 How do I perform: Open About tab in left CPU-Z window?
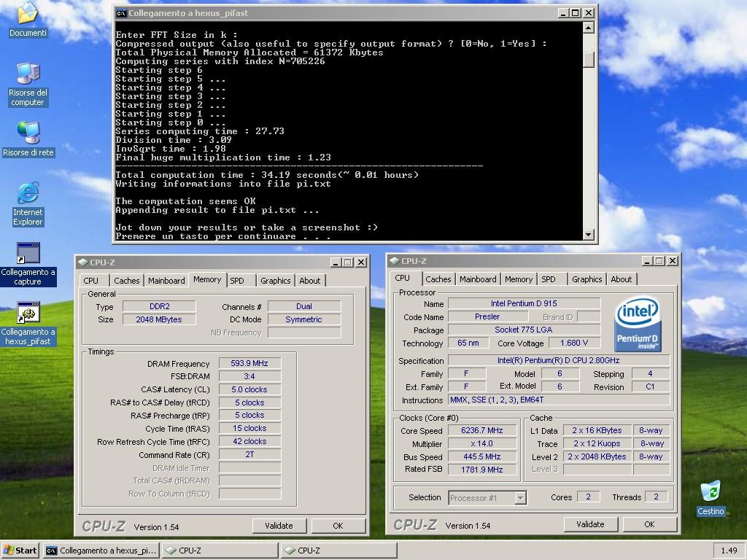click(x=309, y=281)
